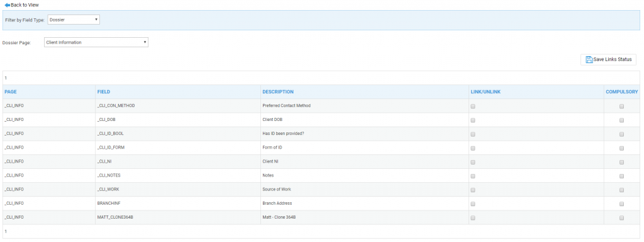Image resolution: width=644 pixels, height=242 pixels.
Task: Select page 1 in the bottom pager
Action: 6,231
